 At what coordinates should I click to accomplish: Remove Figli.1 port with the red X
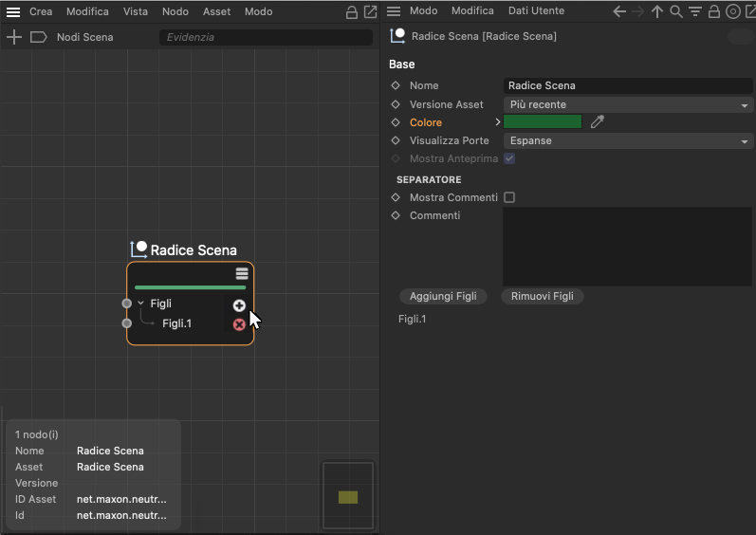(239, 324)
